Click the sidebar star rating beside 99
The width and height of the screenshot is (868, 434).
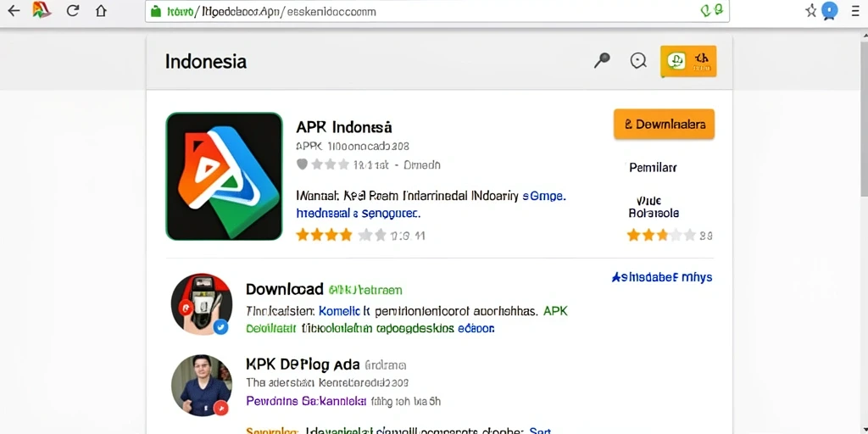pyautogui.click(x=661, y=236)
